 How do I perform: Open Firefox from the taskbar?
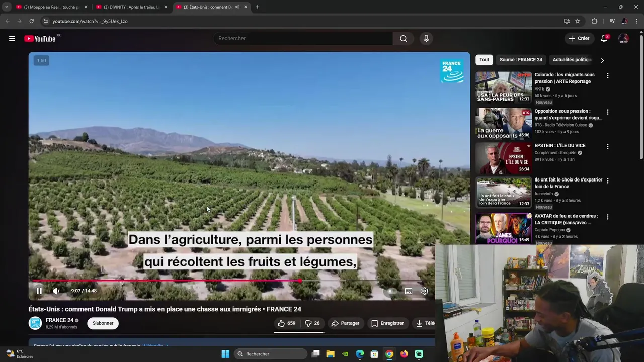point(404,354)
